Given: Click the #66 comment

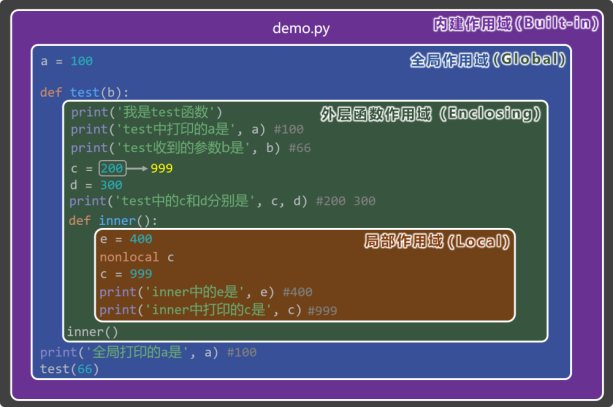Looking at the screenshot, I should tap(300, 148).
